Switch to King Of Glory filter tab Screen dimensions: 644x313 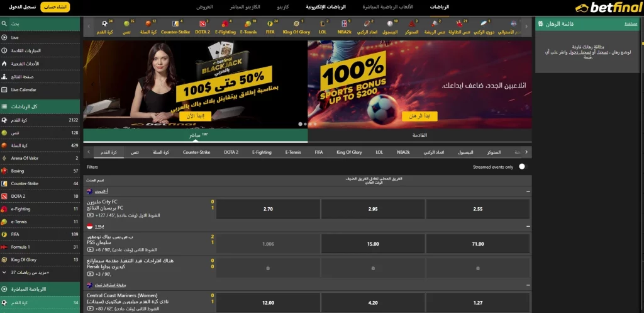(x=349, y=152)
